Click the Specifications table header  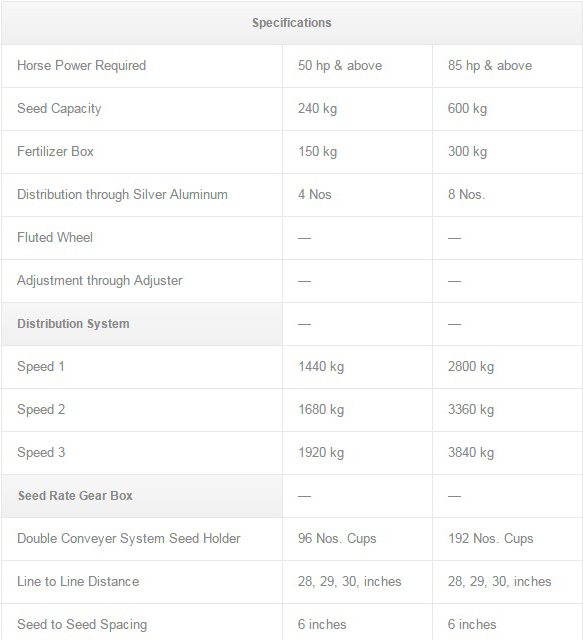point(292,23)
